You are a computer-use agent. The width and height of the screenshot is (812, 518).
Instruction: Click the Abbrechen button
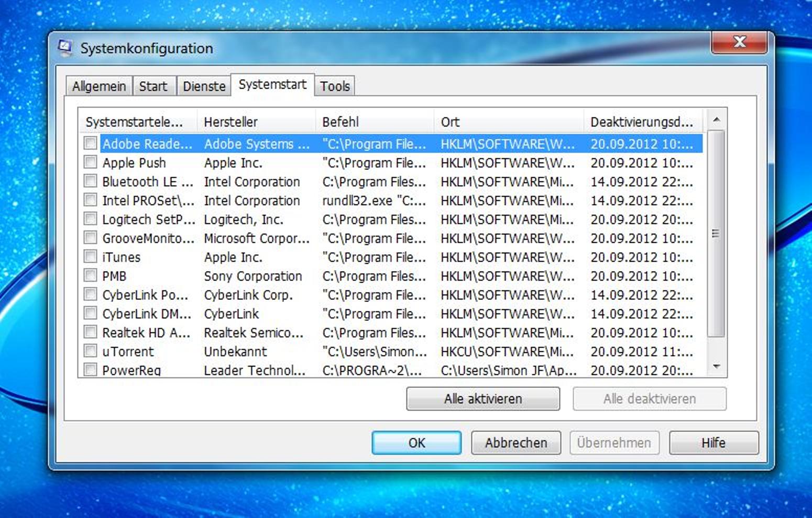(516, 443)
